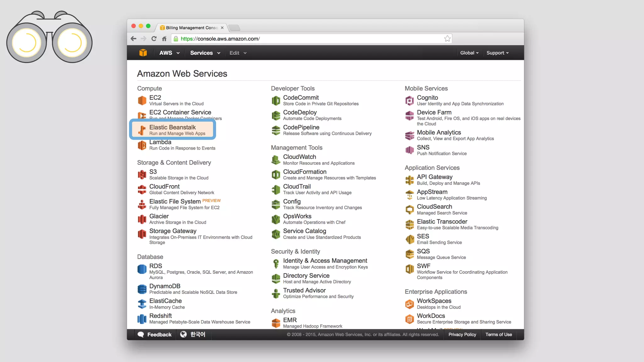644x362 pixels.
Task: Click the API Gateway icon
Action: (x=409, y=180)
